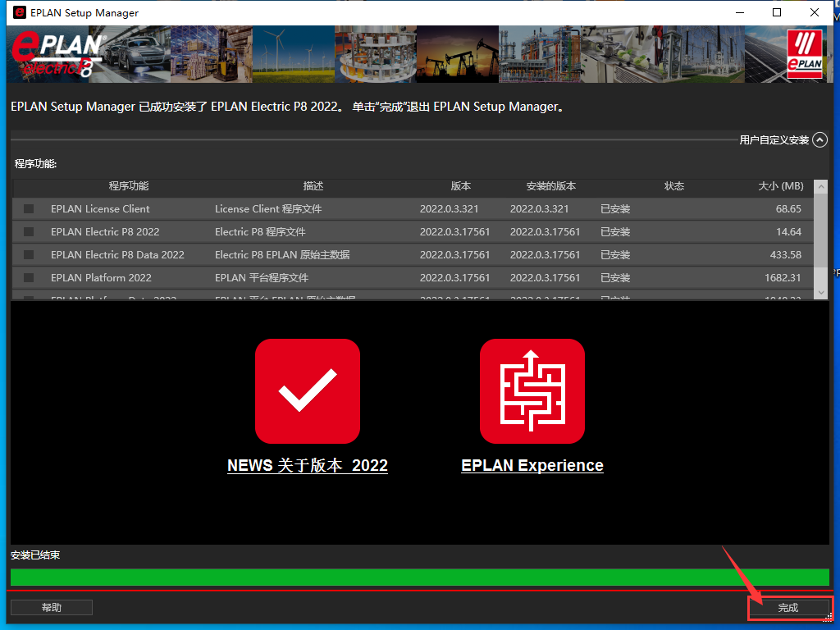Open the NEWS 关于版本 2022 link

pos(308,465)
